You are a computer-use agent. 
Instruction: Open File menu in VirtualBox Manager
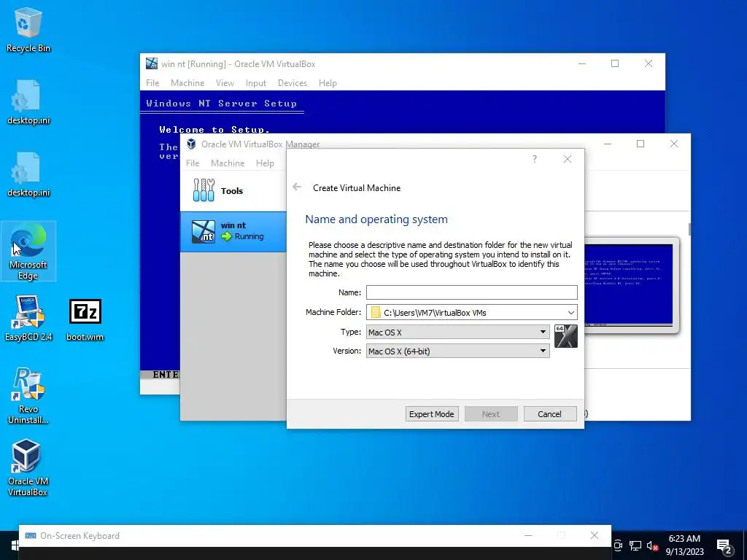point(193,163)
